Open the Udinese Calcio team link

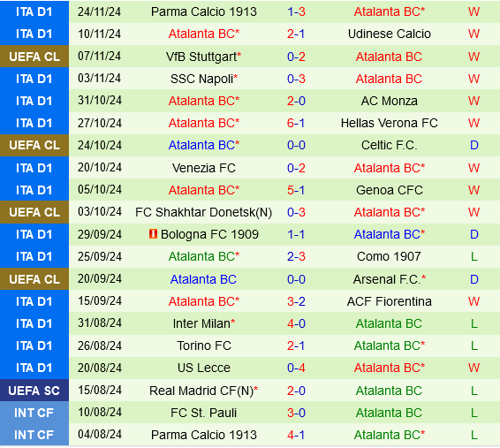tap(389, 34)
